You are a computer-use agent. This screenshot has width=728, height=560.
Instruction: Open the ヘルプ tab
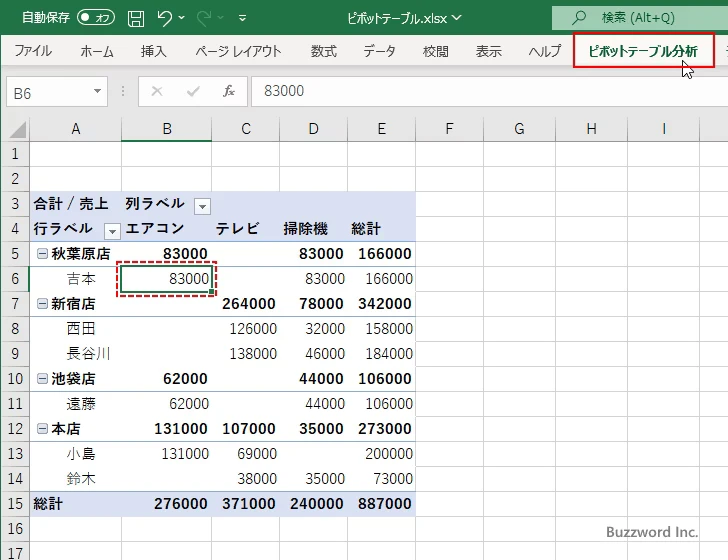click(x=545, y=51)
